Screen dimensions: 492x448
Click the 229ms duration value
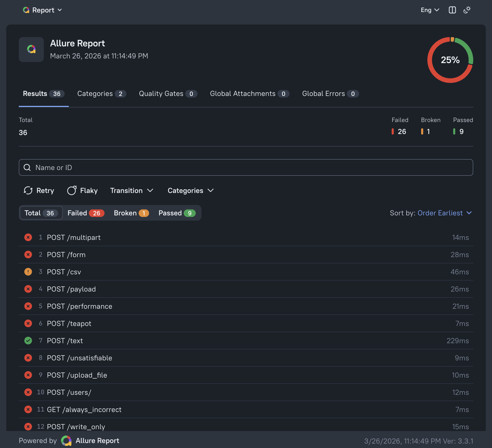click(x=458, y=341)
